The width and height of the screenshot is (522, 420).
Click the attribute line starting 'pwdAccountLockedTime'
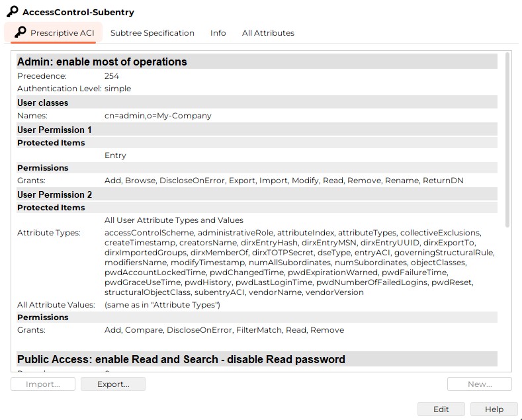click(277, 273)
